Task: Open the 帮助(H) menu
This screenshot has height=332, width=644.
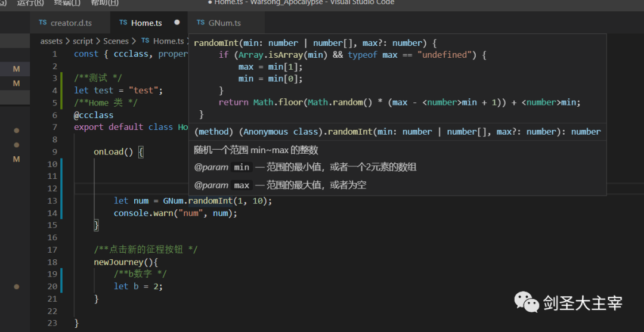Action: (x=104, y=2)
